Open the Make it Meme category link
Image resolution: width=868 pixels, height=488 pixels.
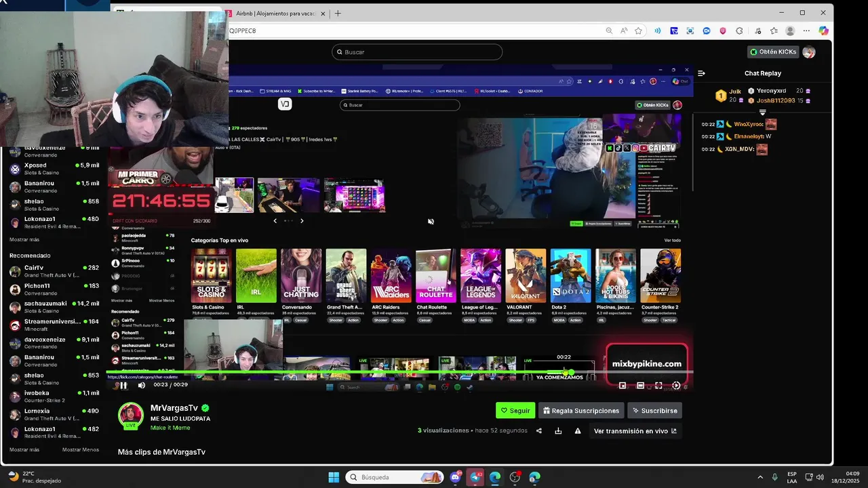point(170,428)
